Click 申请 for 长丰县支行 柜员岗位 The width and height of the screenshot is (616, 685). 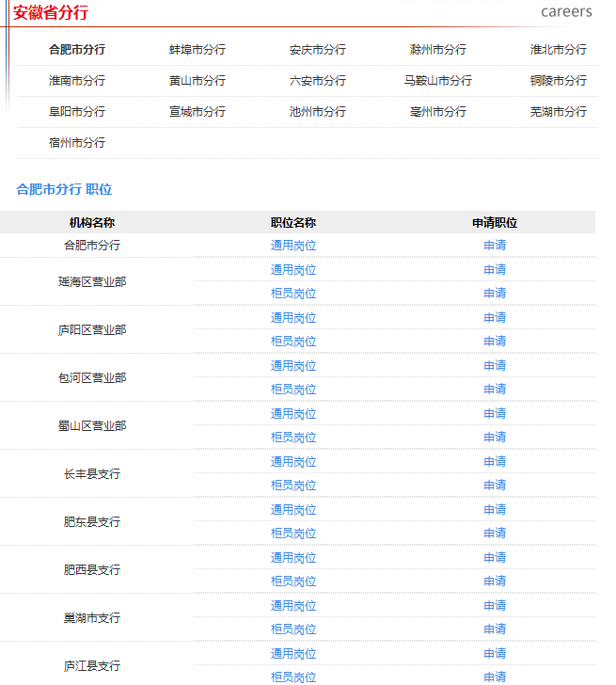[495, 486]
